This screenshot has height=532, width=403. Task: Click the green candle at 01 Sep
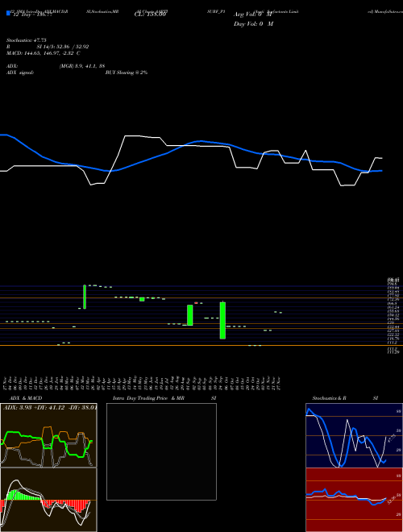[190, 315]
